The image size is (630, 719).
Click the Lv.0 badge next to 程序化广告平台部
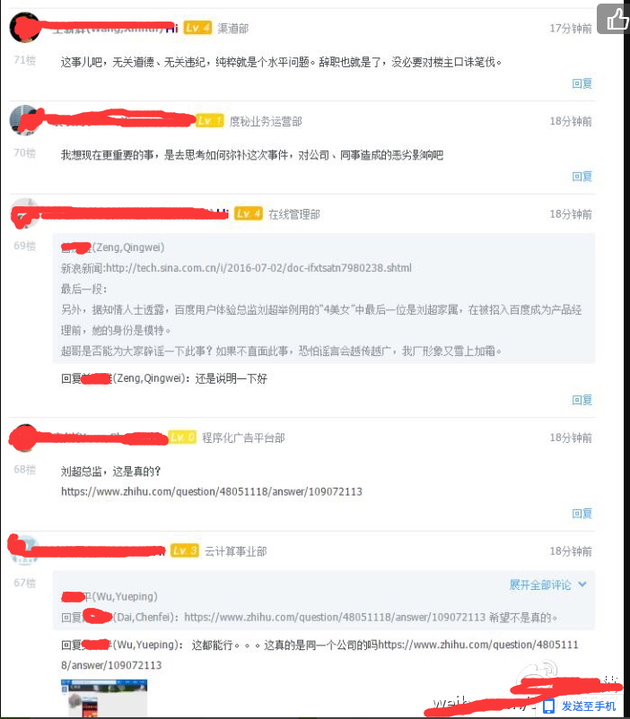coord(182,437)
